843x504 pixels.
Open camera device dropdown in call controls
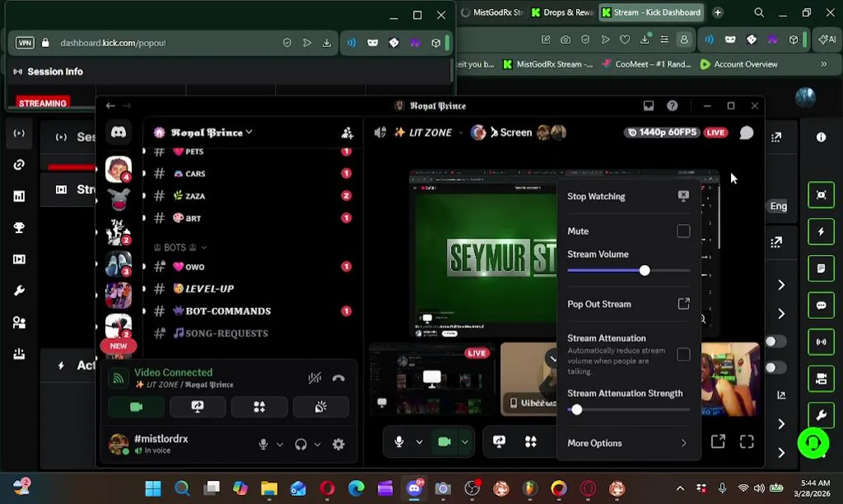click(464, 442)
